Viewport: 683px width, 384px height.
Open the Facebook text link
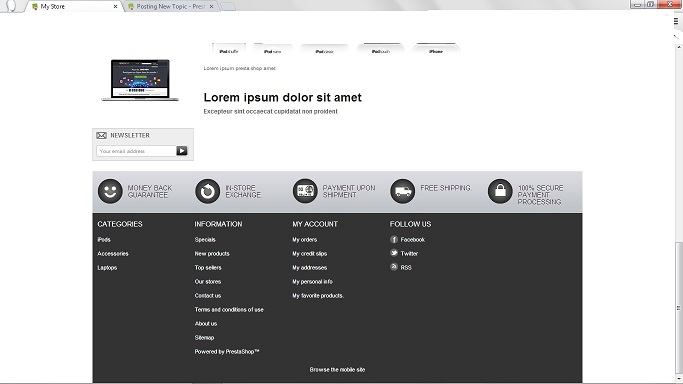[x=413, y=239]
